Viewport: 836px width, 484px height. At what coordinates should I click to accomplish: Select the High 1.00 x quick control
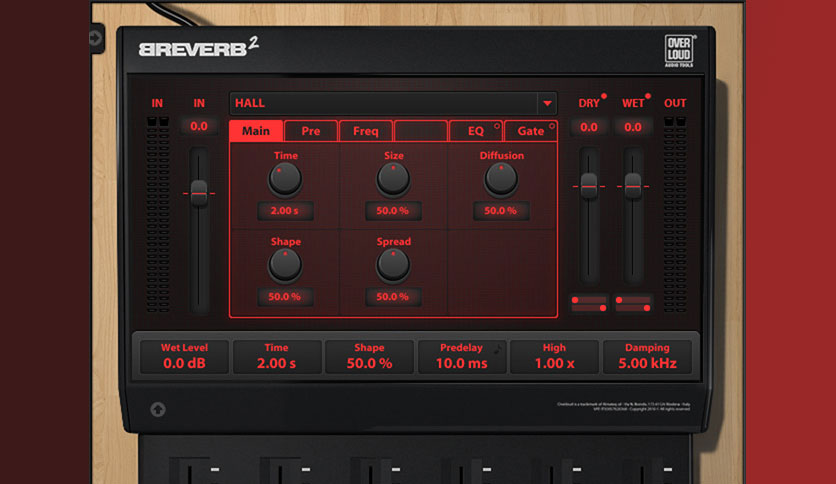554,357
